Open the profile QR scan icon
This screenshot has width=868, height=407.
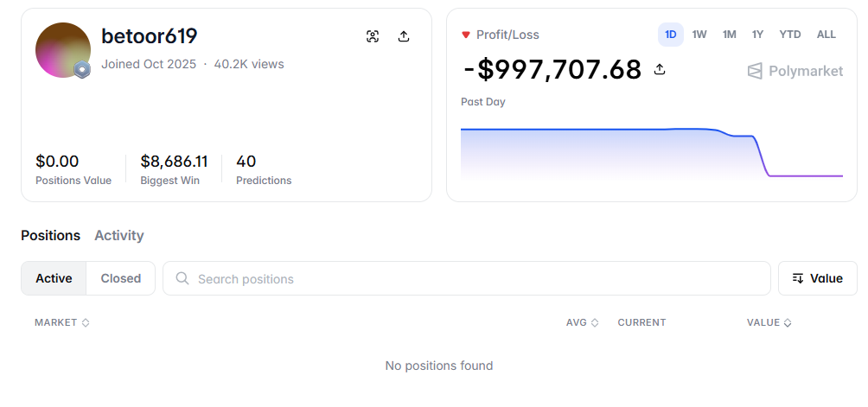pyautogui.click(x=373, y=36)
